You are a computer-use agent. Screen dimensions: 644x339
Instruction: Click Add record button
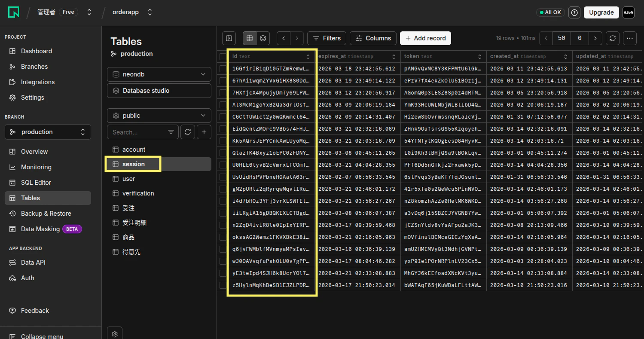pyautogui.click(x=425, y=38)
